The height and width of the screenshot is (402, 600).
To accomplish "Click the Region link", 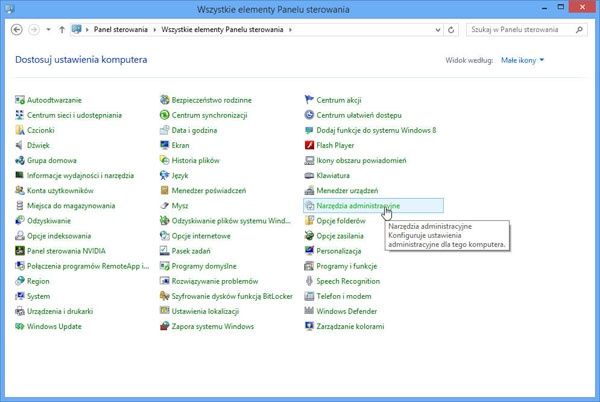I will coord(38,281).
